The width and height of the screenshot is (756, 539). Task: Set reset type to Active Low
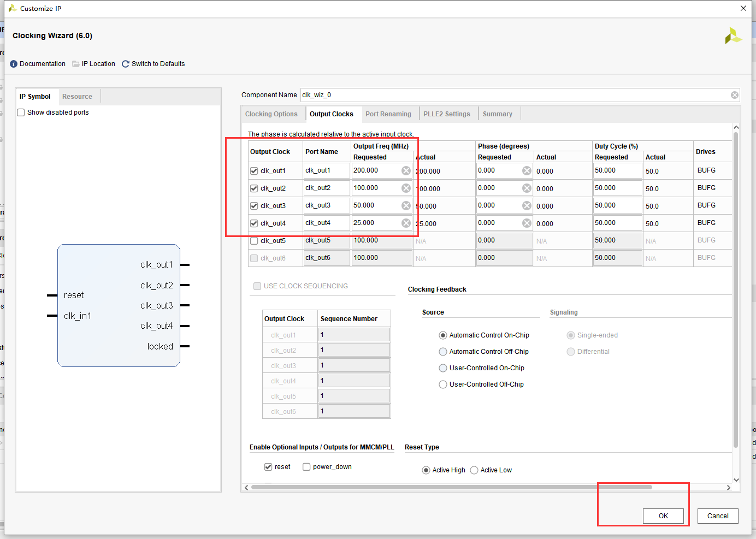pos(474,470)
